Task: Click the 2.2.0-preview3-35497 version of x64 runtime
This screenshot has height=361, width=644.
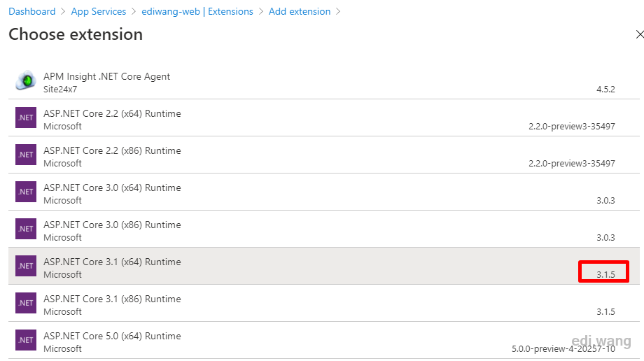Action: pyautogui.click(x=572, y=126)
